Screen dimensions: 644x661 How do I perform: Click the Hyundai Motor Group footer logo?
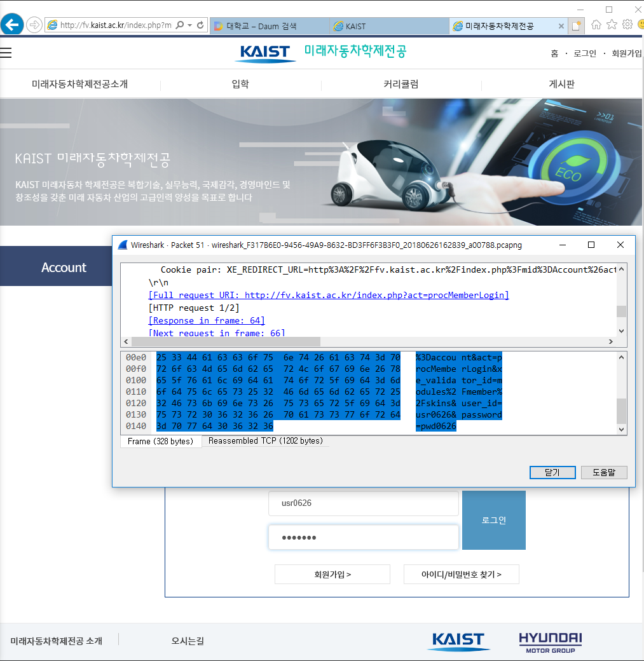click(551, 643)
